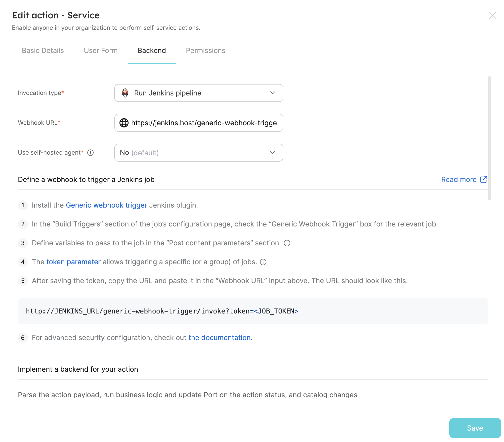The image size is (504, 442).
Task: Click info icon after Post content parameters step
Action: [287, 243]
